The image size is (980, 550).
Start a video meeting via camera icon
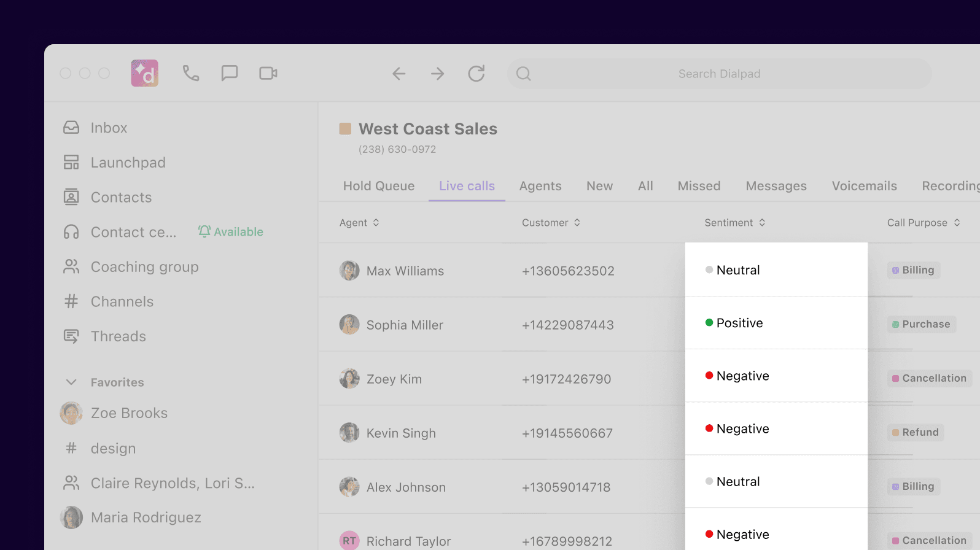point(268,74)
